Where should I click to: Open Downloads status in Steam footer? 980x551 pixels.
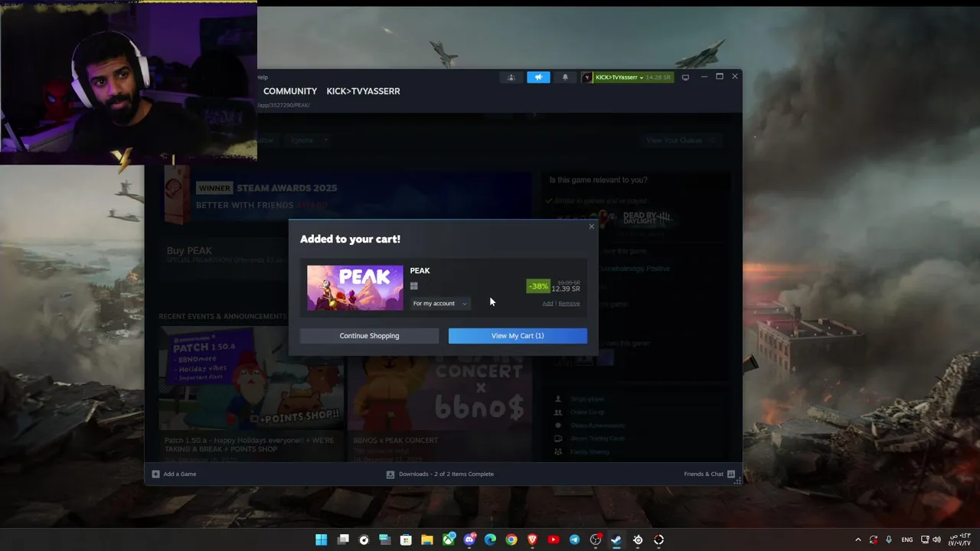point(440,474)
